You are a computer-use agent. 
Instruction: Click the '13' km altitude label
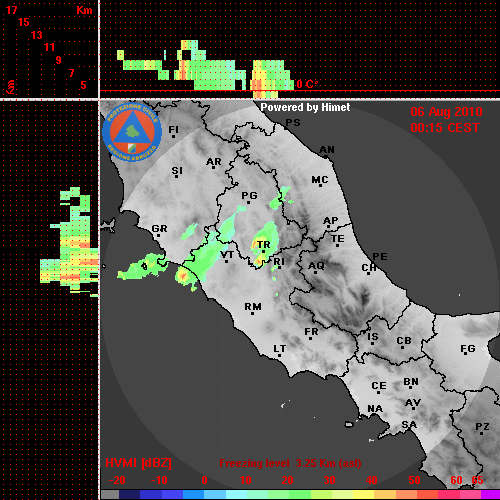37,35
